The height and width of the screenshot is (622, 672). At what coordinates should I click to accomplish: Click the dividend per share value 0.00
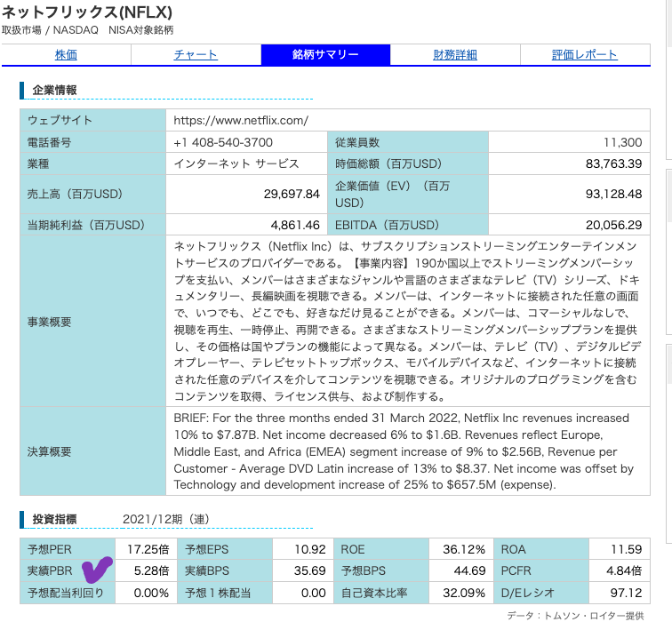coord(313,593)
